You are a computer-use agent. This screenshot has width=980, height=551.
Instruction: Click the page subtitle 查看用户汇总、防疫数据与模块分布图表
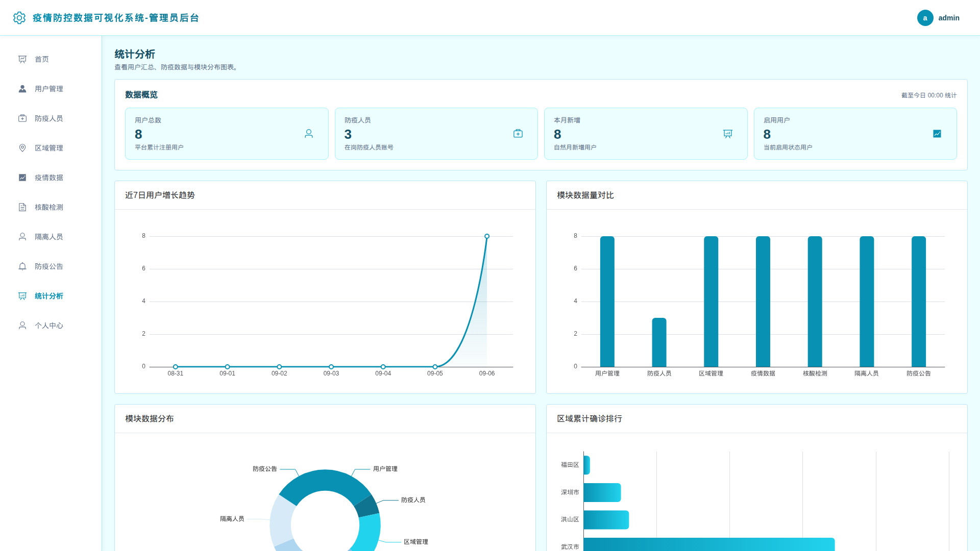[177, 67]
